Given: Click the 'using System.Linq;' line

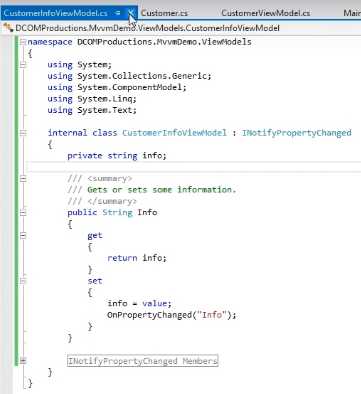Looking at the screenshot, I should coord(92,99).
